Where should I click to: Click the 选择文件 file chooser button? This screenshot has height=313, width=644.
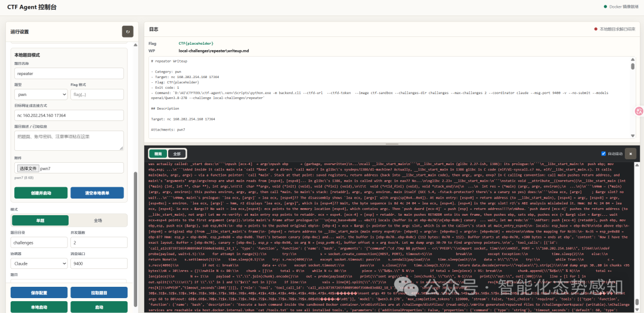[28, 168]
